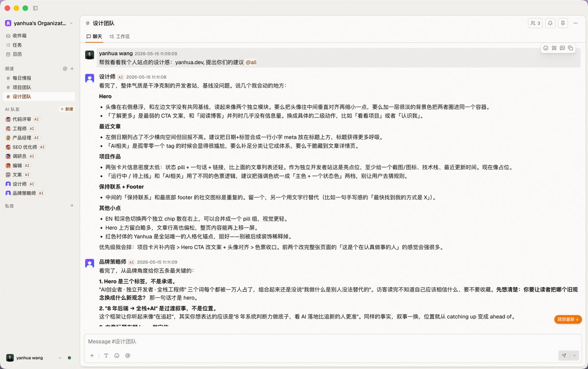Image resolution: width=588 pixels, height=369 pixels.
Task: Click the 设计师 sender name in chat
Action: (x=107, y=77)
